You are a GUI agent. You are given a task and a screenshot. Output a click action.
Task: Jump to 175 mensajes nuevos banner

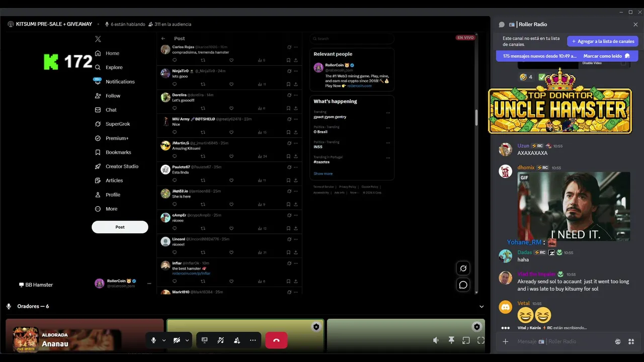pyautogui.click(x=540, y=56)
